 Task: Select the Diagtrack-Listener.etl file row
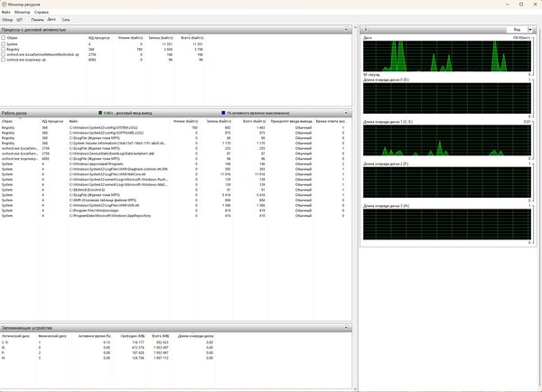pos(173,169)
